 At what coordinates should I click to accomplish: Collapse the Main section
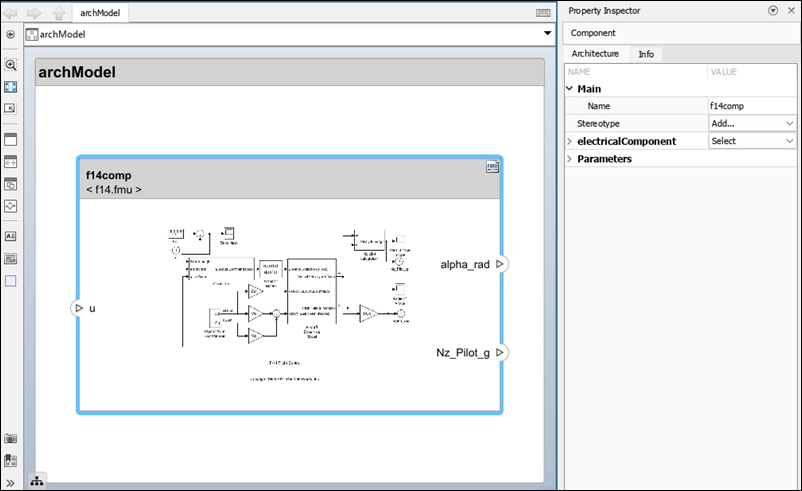pyautogui.click(x=570, y=89)
